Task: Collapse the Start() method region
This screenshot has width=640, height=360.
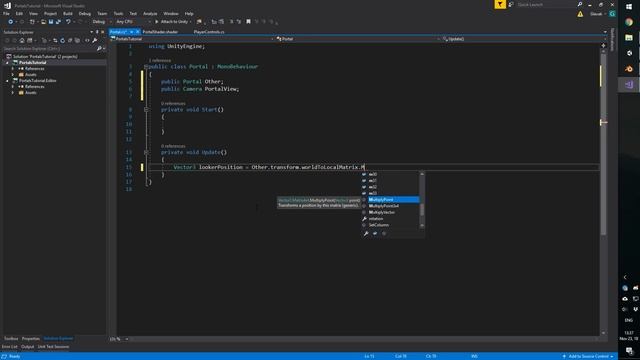Action: pyautogui.click(x=146, y=109)
